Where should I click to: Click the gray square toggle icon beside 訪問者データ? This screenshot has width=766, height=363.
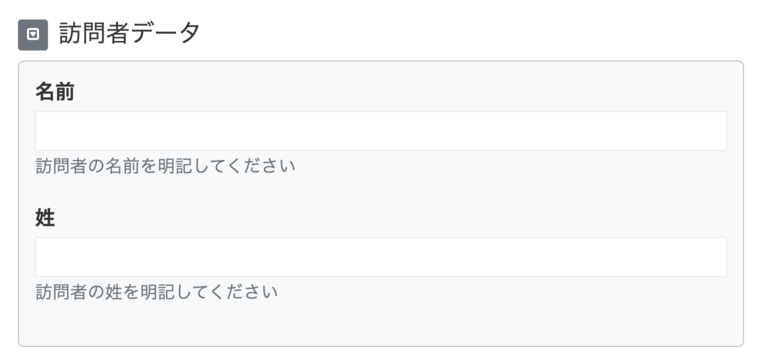click(x=33, y=35)
